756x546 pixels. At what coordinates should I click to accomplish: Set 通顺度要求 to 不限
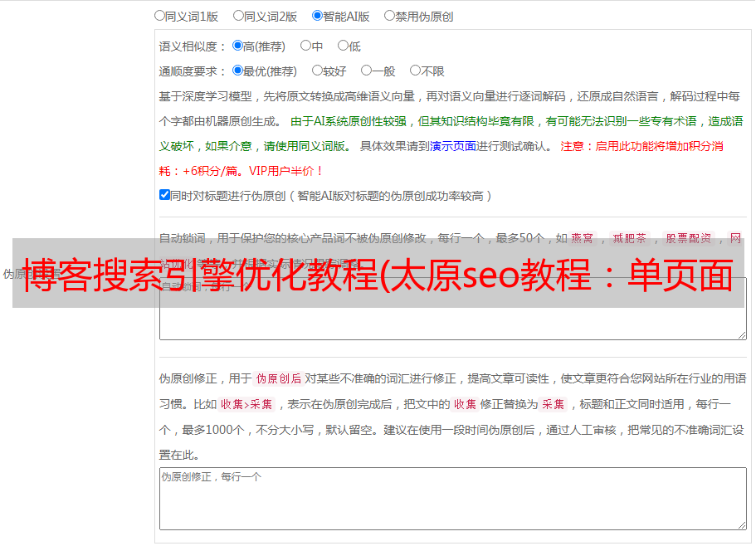coord(415,71)
